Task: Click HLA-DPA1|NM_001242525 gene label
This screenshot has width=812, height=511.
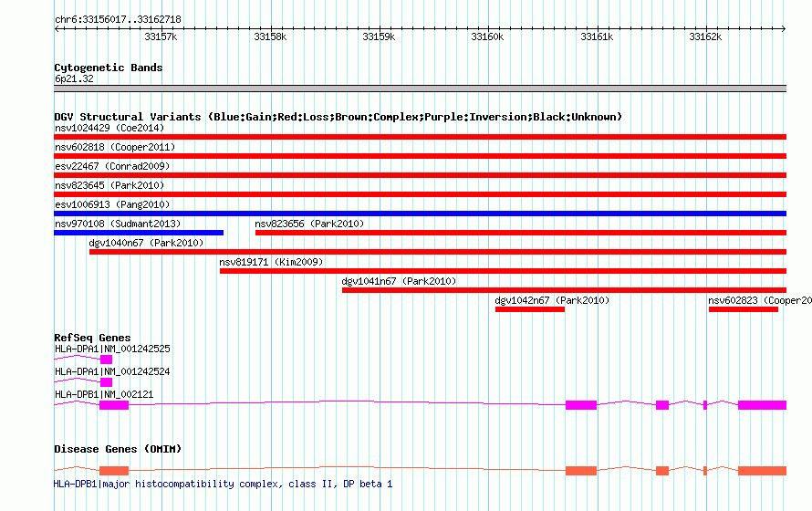Action: [112, 349]
